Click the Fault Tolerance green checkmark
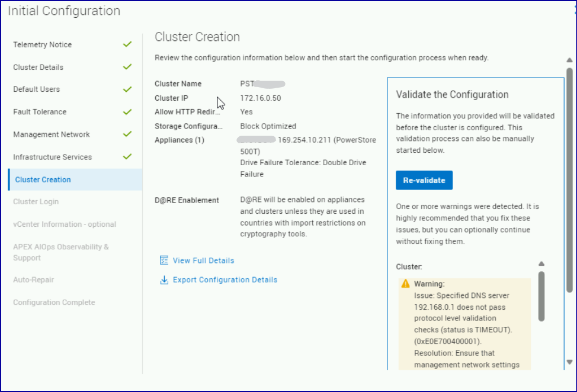Screen dimensions: 577x392 click(x=127, y=111)
